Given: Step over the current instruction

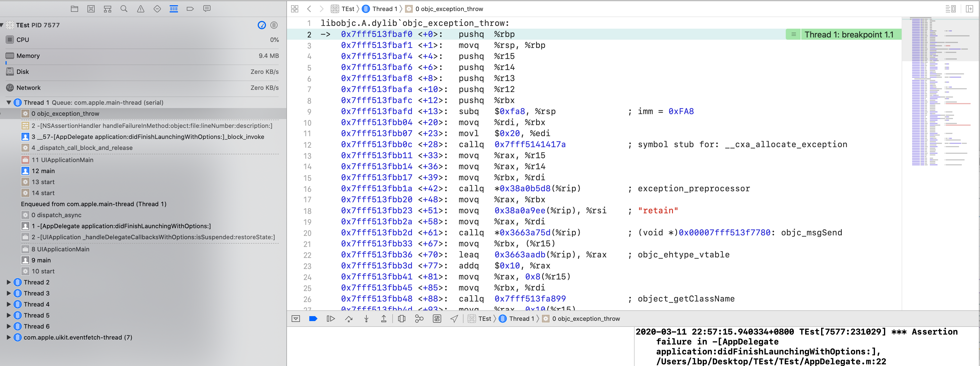Looking at the screenshot, I should tap(349, 319).
